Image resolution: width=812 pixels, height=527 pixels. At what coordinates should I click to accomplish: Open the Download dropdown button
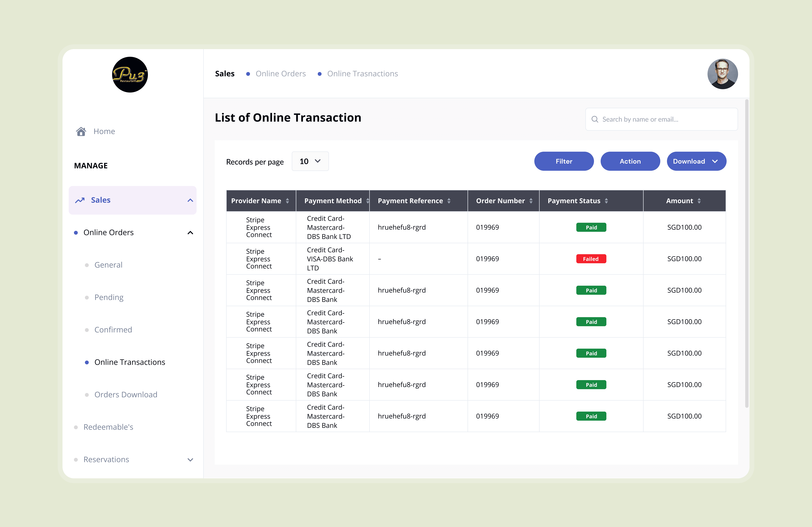(696, 161)
